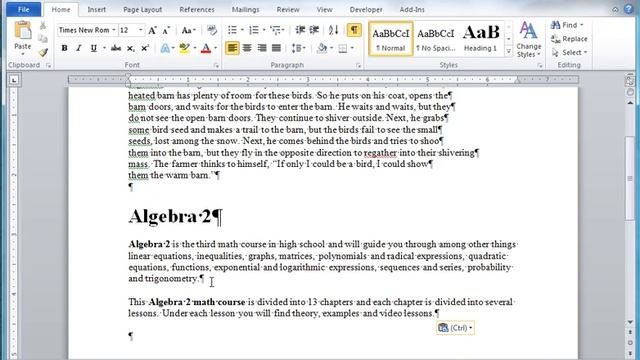Apply strikethrough formatting
Screen dimensions: 640x360
pyautogui.click(x=116, y=48)
